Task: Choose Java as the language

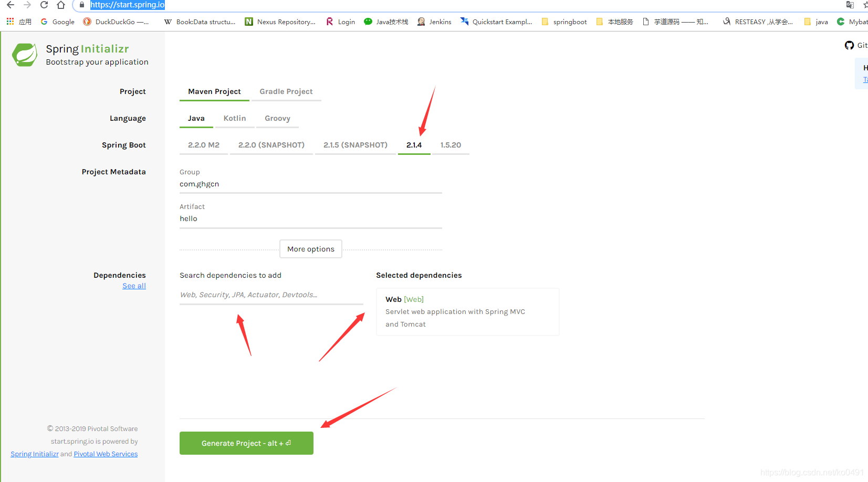Action: click(196, 118)
